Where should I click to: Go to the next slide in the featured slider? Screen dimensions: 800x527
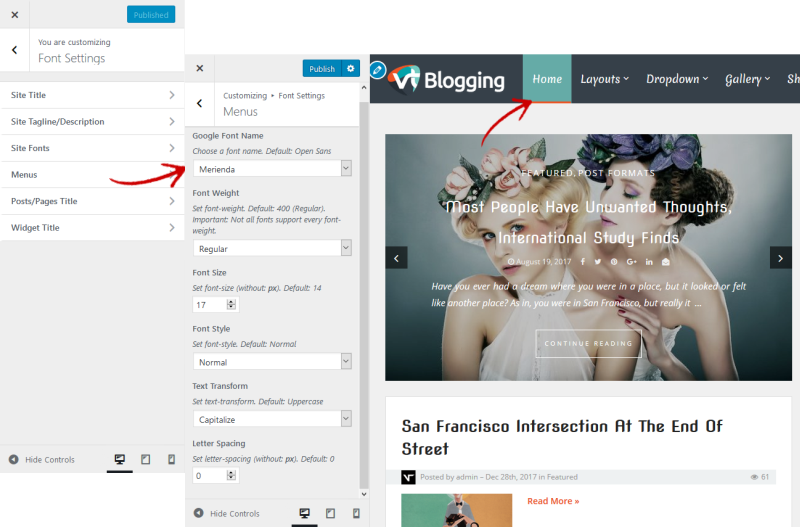(x=780, y=258)
